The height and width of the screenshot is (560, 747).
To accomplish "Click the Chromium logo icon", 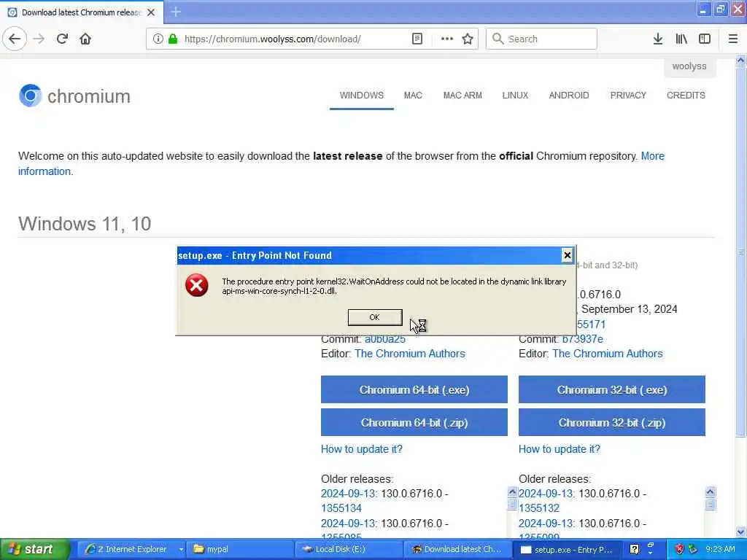I will pos(31,96).
